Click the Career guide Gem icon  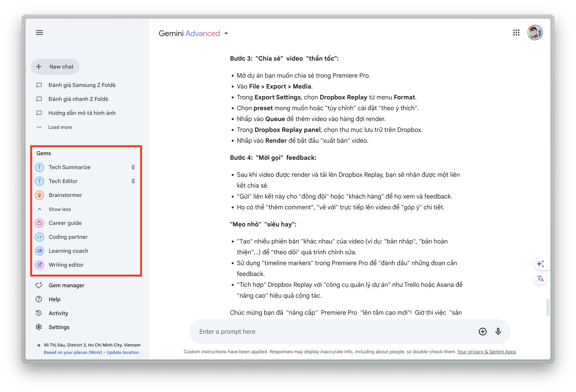point(39,223)
